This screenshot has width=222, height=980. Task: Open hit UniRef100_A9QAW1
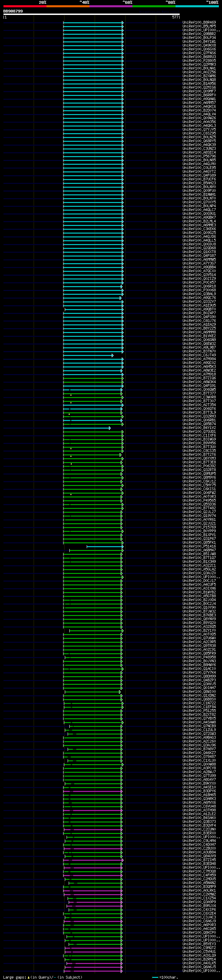(x=199, y=99)
